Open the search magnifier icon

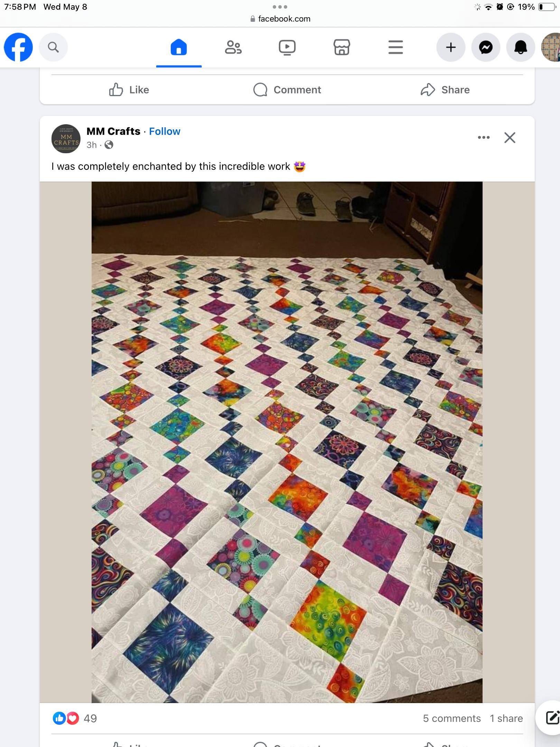coord(53,47)
